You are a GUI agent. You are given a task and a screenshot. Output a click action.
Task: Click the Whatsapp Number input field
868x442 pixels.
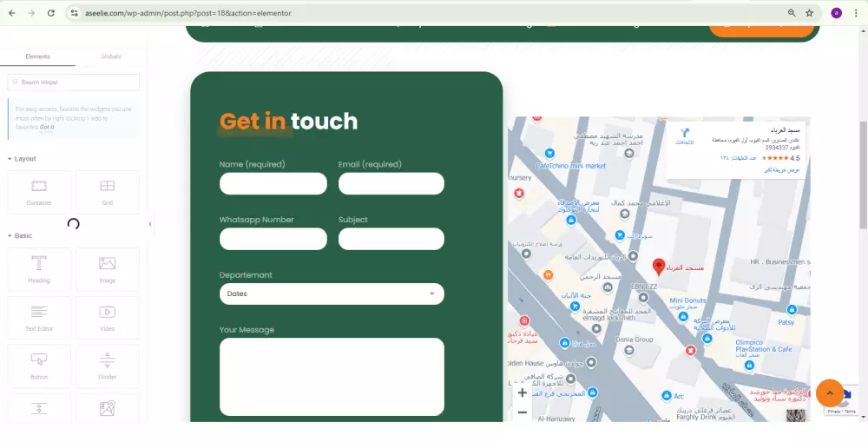tap(273, 239)
